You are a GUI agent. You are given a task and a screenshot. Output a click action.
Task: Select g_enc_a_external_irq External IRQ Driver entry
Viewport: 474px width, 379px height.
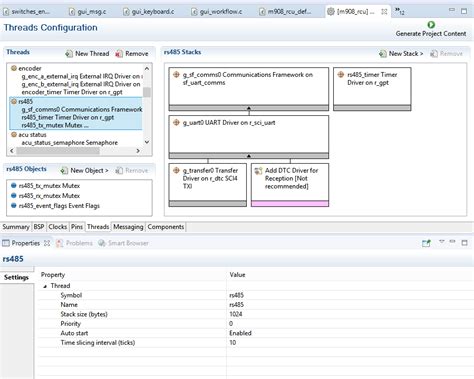pos(82,76)
